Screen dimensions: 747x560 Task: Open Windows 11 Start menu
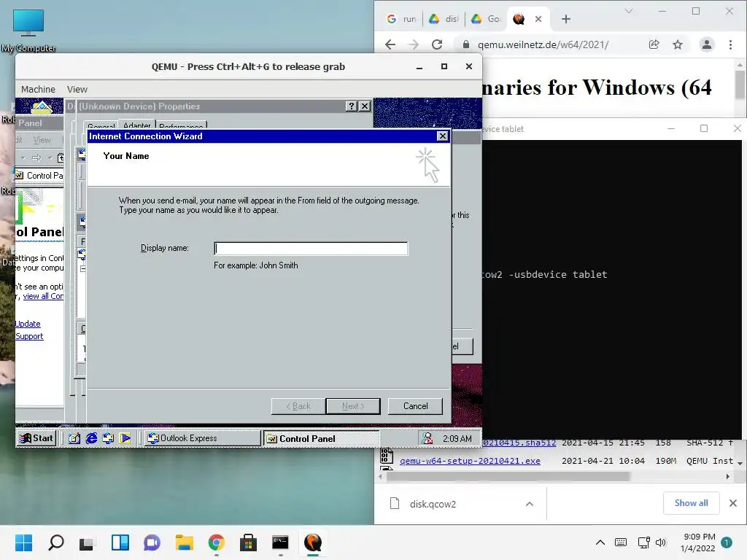[23, 542]
